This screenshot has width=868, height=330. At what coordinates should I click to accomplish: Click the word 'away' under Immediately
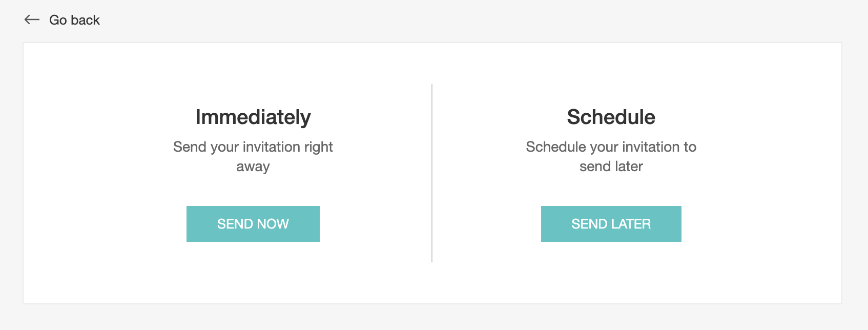[x=253, y=167]
